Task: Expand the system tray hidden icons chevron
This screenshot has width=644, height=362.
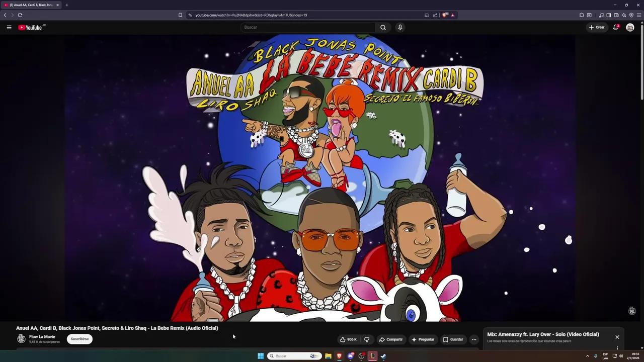Action: click(587, 356)
